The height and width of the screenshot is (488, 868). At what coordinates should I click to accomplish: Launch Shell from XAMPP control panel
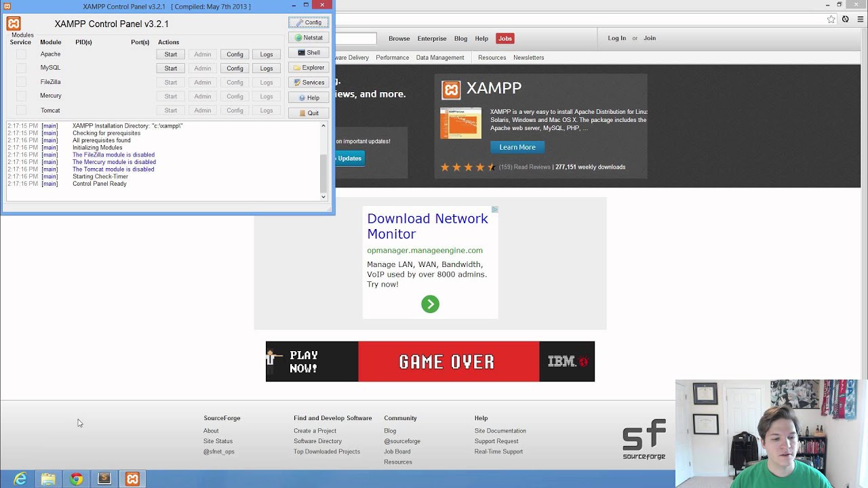point(309,52)
